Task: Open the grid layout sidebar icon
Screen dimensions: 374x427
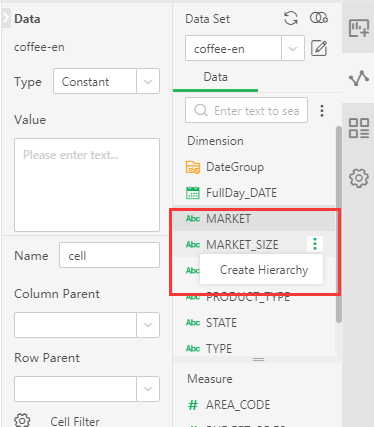Action: (x=359, y=128)
